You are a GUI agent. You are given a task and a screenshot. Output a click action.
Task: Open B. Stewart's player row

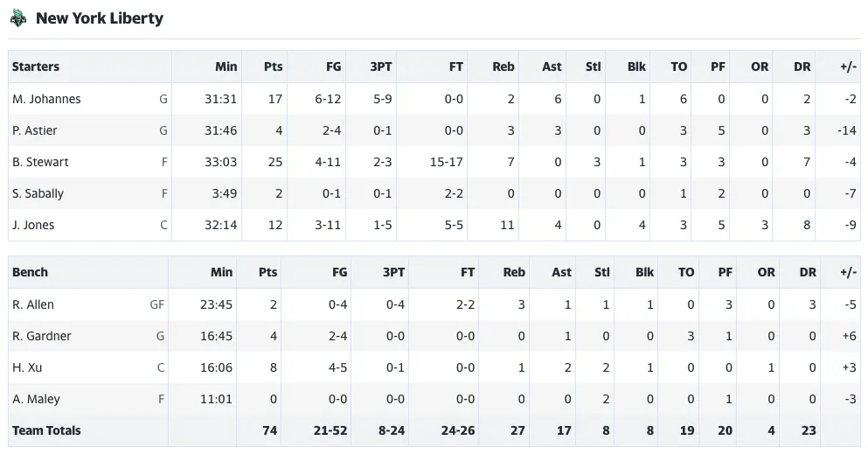[434, 162]
